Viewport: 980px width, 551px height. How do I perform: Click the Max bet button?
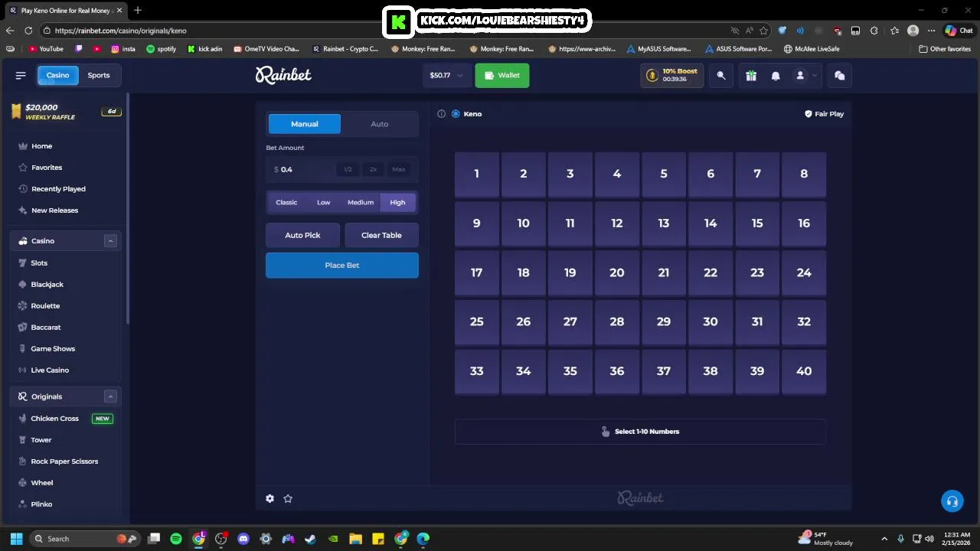399,169
